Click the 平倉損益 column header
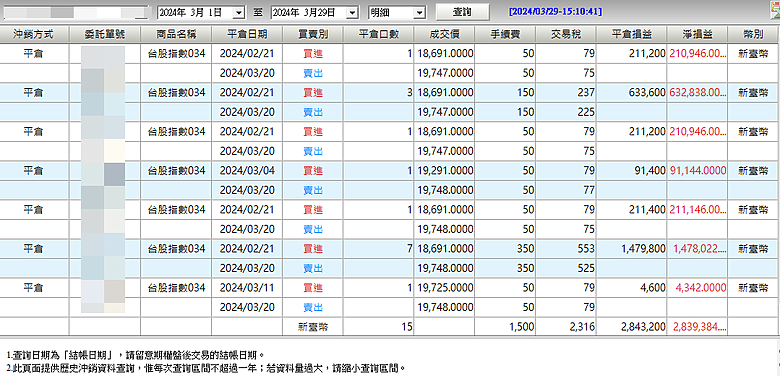 tap(632, 34)
